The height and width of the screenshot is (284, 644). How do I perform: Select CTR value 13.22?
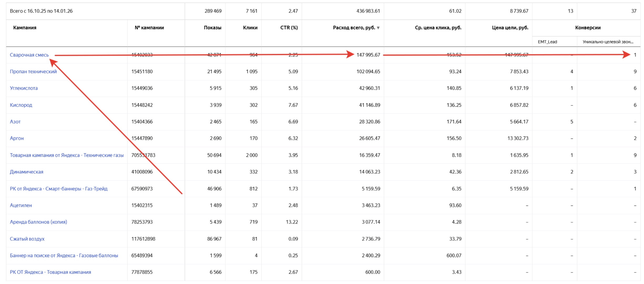coord(292,222)
